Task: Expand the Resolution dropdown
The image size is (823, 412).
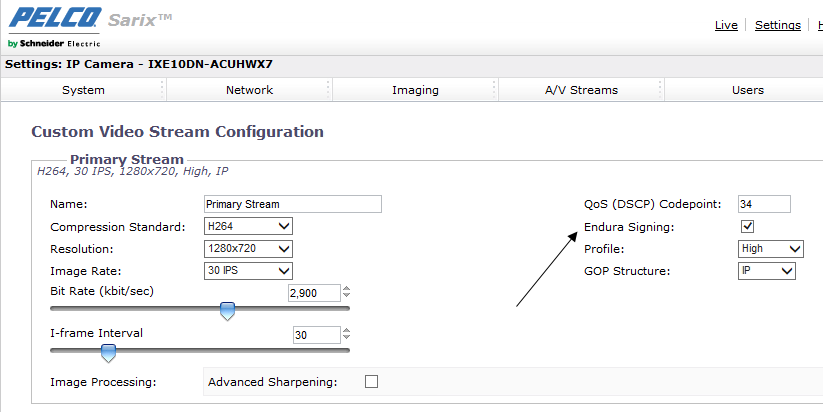Action: pos(248,249)
